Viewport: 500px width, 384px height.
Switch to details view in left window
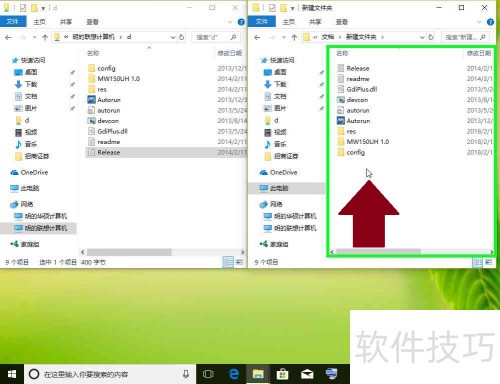(x=228, y=262)
